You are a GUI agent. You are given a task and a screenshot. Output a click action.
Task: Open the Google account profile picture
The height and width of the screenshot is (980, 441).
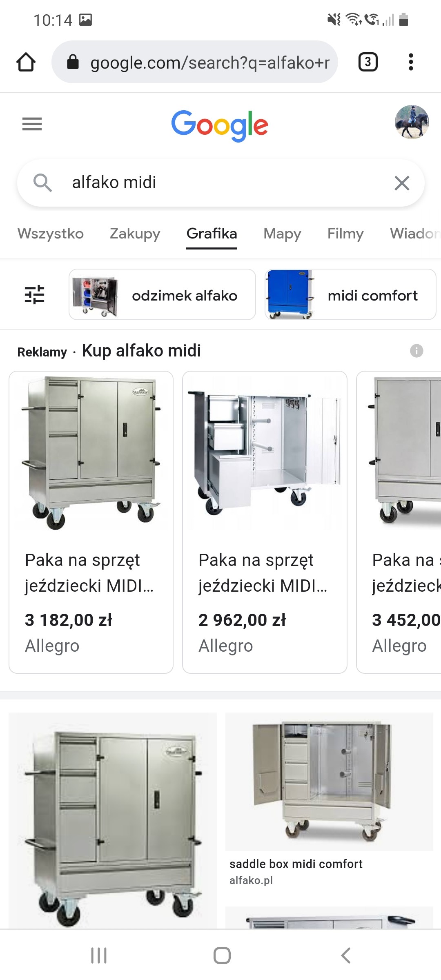[x=412, y=122]
